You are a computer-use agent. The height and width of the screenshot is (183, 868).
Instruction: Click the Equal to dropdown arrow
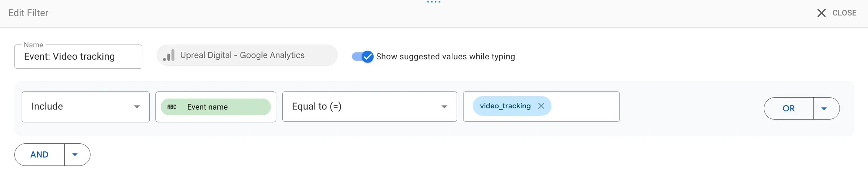click(444, 107)
